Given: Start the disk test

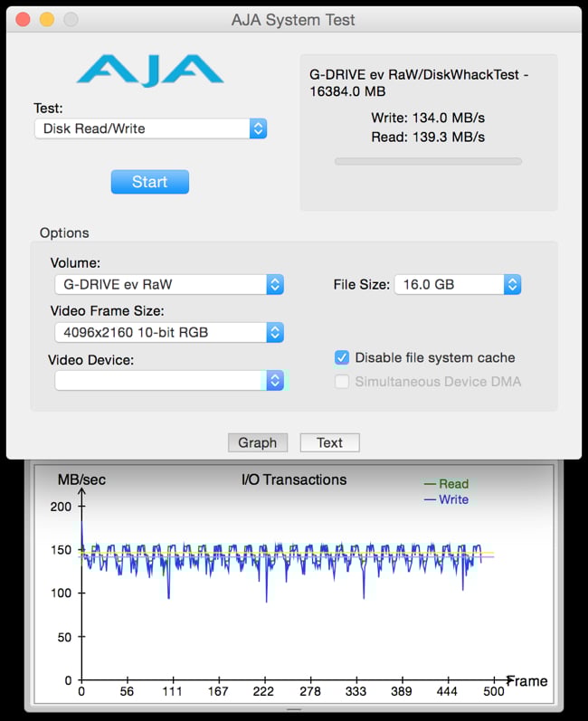Looking at the screenshot, I should [x=150, y=182].
